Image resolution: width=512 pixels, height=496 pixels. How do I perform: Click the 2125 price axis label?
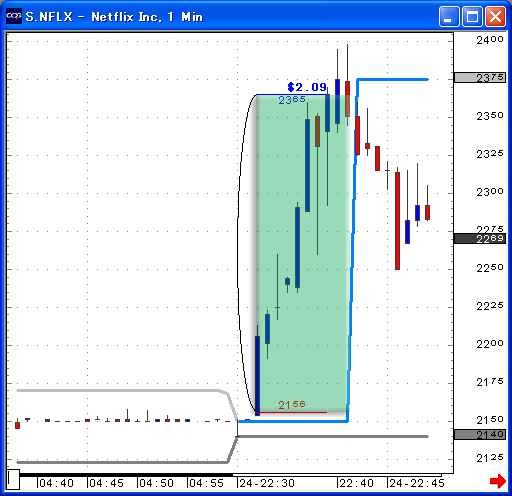click(x=490, y=458)
